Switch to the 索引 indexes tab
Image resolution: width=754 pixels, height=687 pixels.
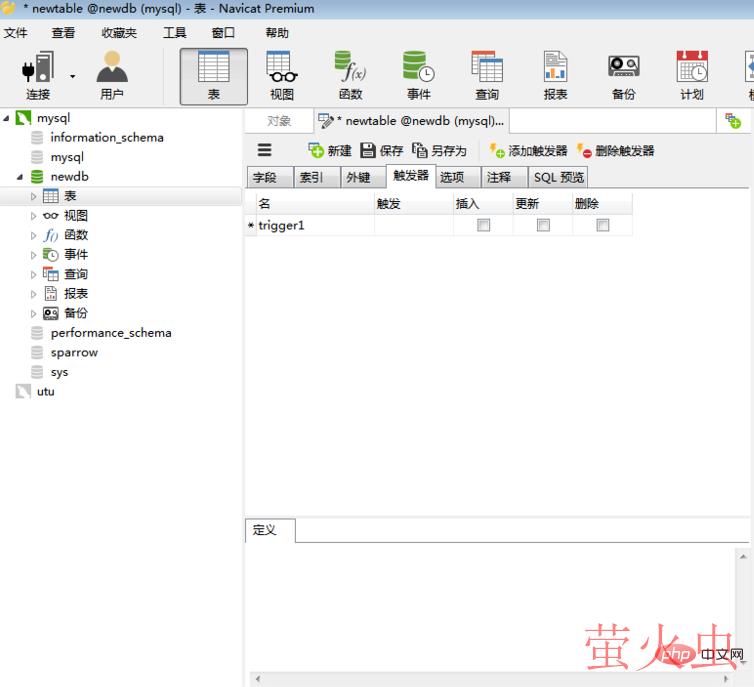coord(317,177)
